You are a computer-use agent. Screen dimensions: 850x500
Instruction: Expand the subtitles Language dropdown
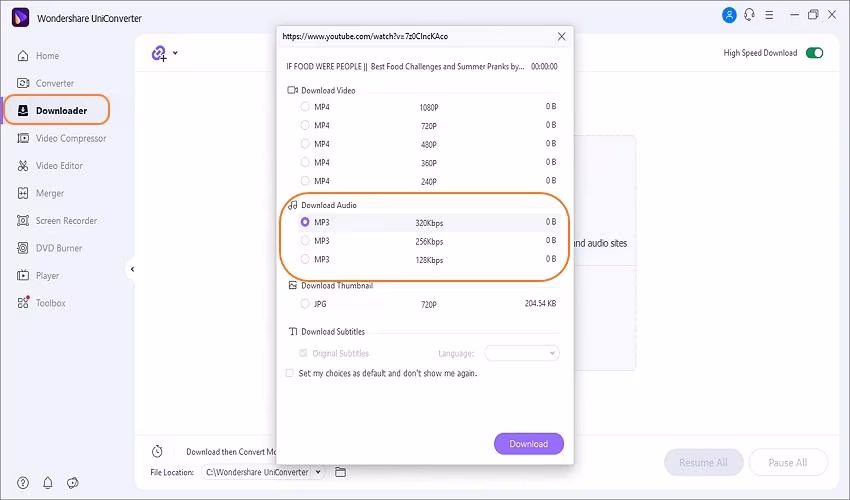[522, 353]
